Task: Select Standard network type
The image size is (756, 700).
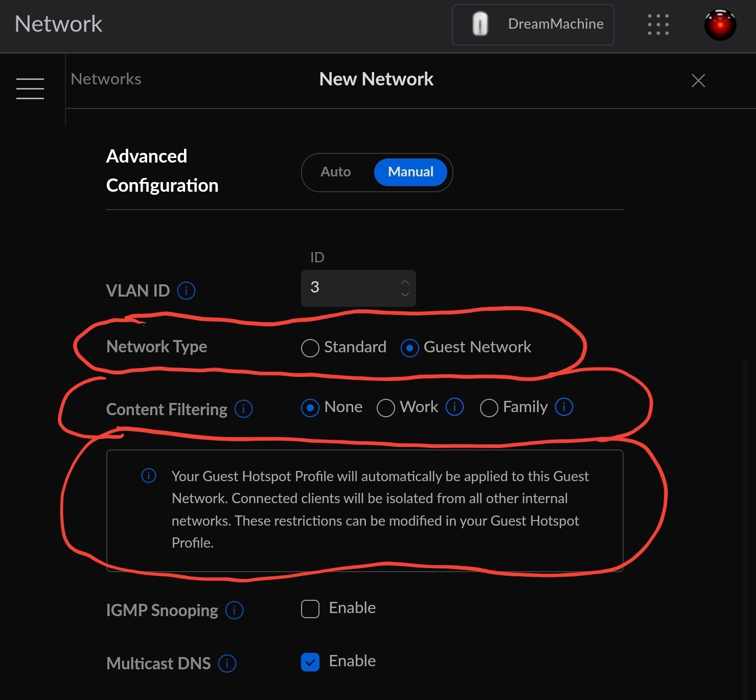Action: pos(310,348)
